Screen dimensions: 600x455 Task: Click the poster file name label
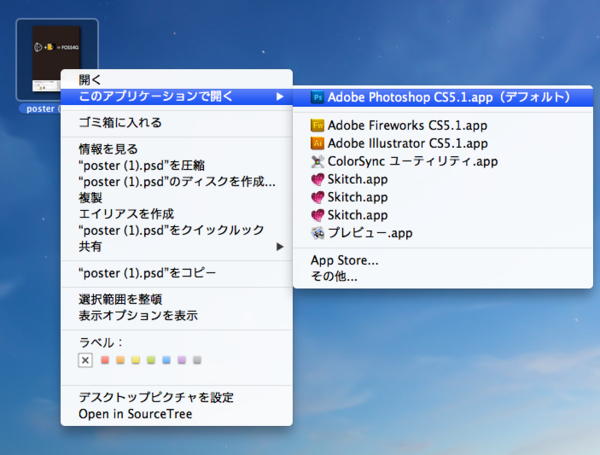point(40,109)
